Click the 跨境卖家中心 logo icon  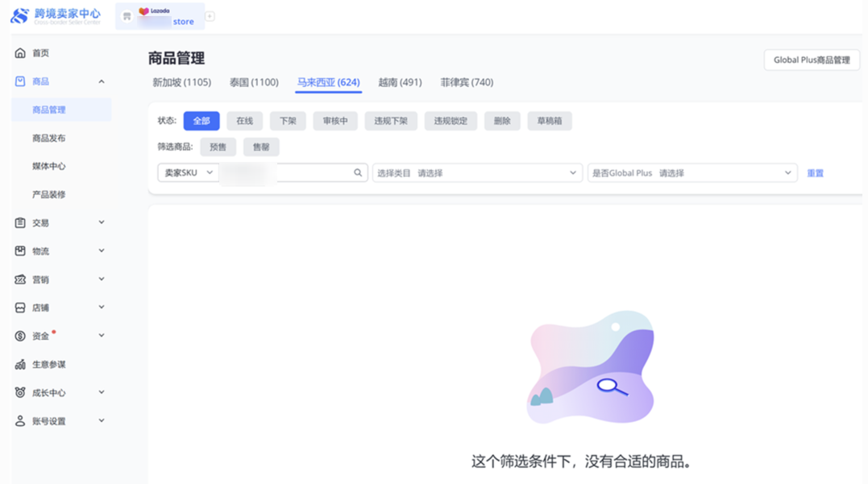click(x=19, y=15)
